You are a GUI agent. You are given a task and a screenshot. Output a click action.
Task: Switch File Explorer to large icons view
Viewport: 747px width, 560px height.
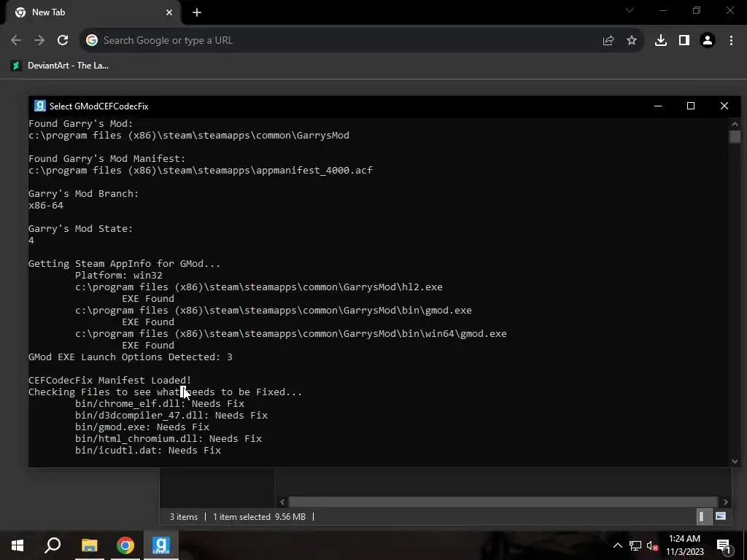(x=721, y=517)
